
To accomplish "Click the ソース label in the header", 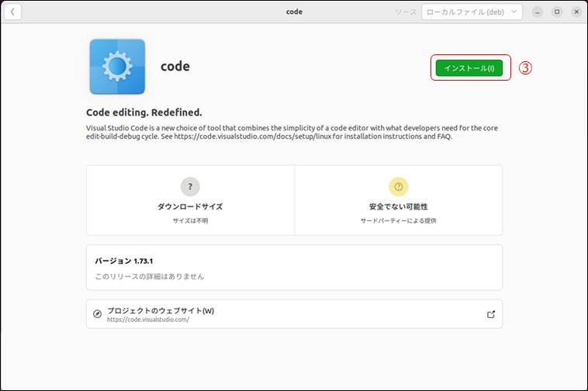I will point(406,12).
